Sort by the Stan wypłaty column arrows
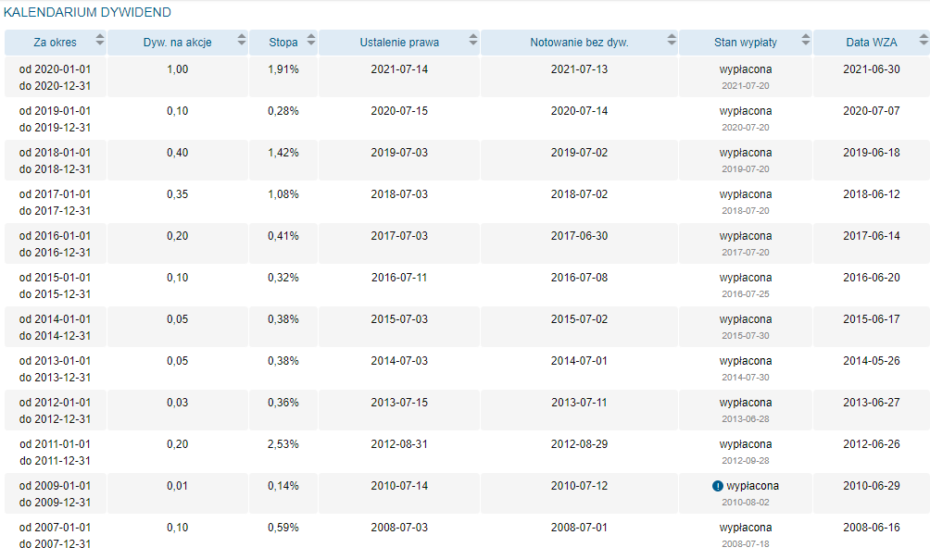 click(806, 40)
